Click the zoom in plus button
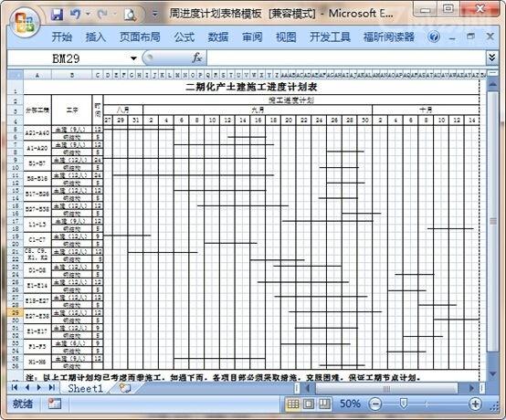506x420 pixels. click(x=475, y=404)
